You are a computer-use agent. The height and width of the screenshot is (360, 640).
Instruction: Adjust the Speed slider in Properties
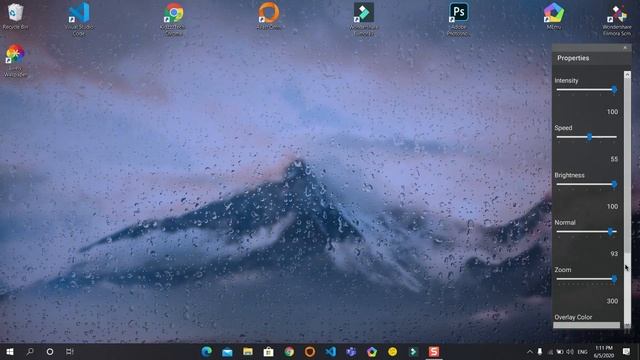587,137
